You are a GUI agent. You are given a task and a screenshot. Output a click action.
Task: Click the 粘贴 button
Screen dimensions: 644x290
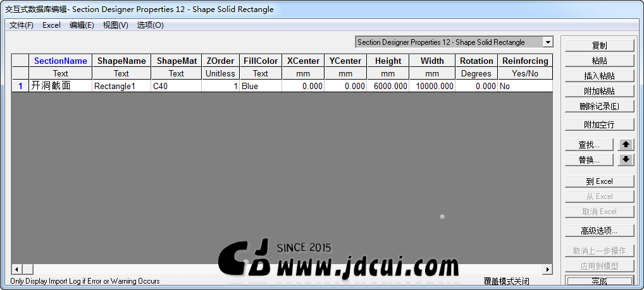point(599,61)
